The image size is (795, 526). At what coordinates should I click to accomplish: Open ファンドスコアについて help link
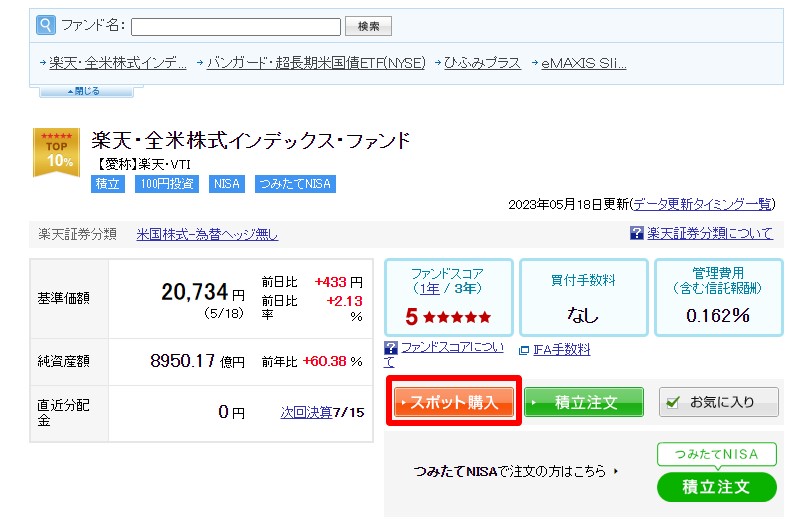tap(452, 347)
